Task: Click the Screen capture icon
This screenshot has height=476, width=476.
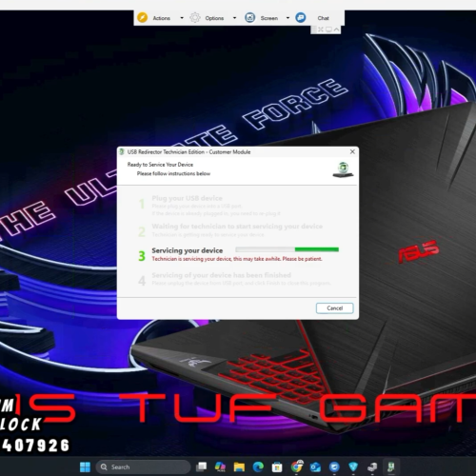Action: click(249, 17)
